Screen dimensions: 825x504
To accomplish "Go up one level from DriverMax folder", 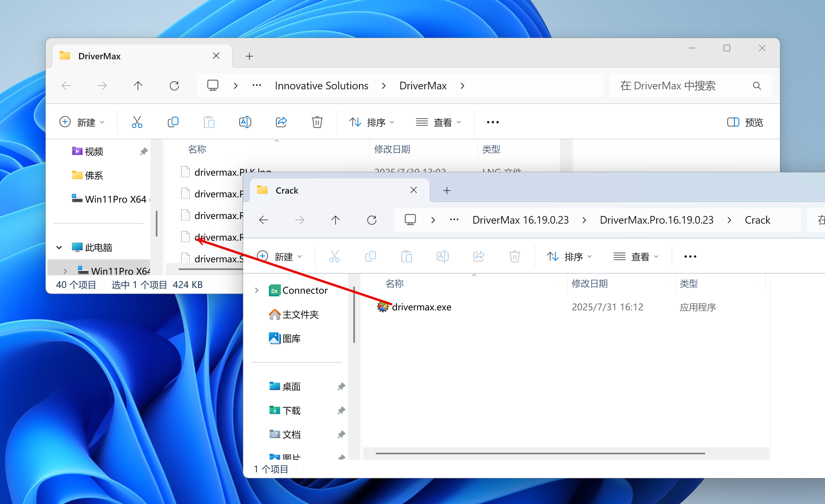I will pyautogui.click(x=138, y=86).
